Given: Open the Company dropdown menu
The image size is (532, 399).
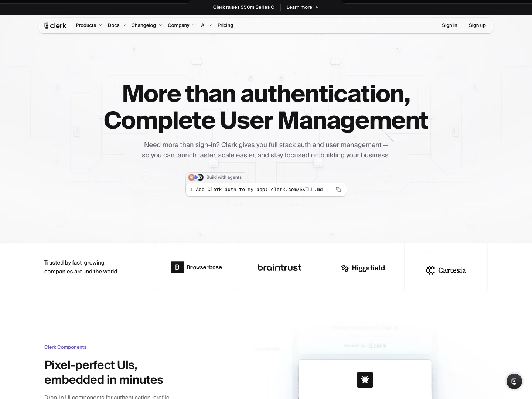Looking at the screenshot, I should pos(181,25).
